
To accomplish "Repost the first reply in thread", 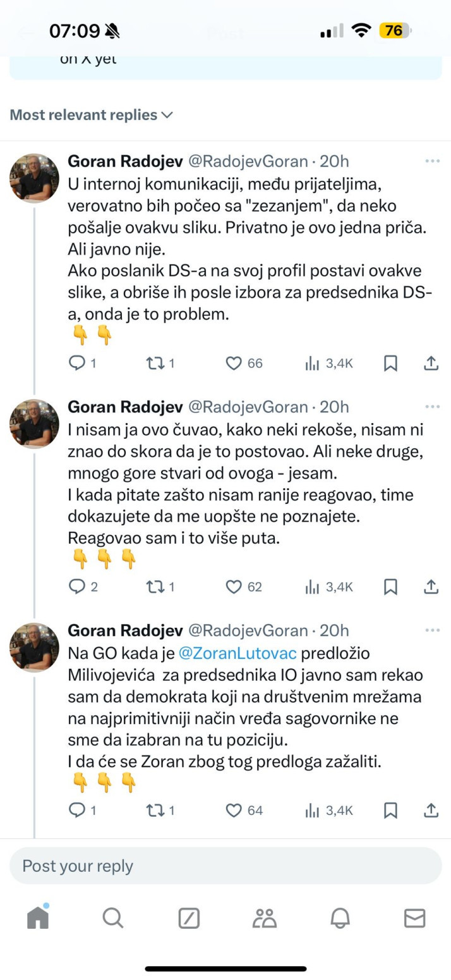I will pos(155,363).
